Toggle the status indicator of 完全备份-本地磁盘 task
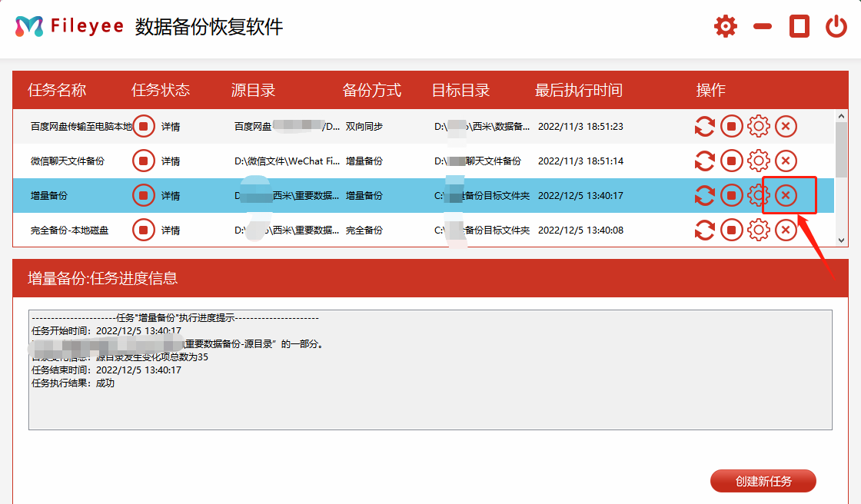This screenshot has height=504, width=861. tap(143, 229)
